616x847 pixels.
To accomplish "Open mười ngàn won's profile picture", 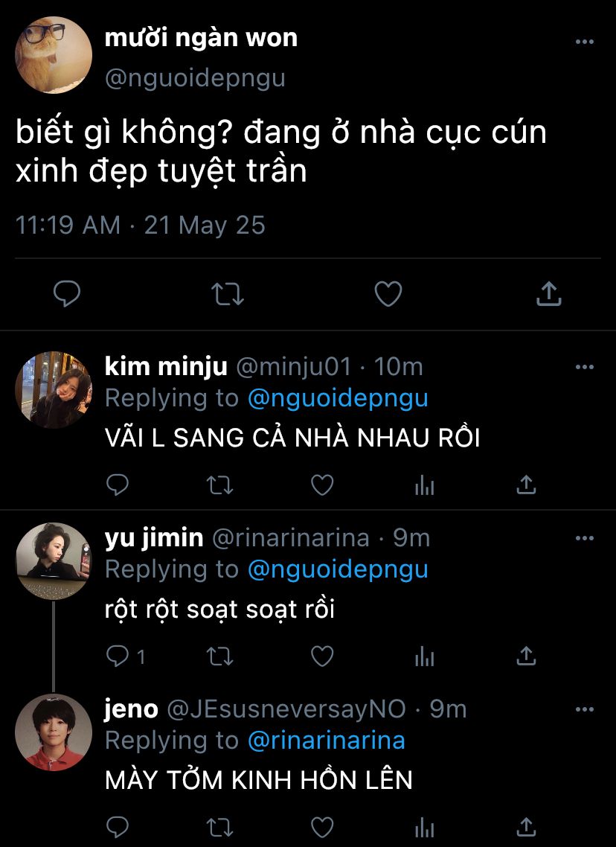I will tap(54, 55).
